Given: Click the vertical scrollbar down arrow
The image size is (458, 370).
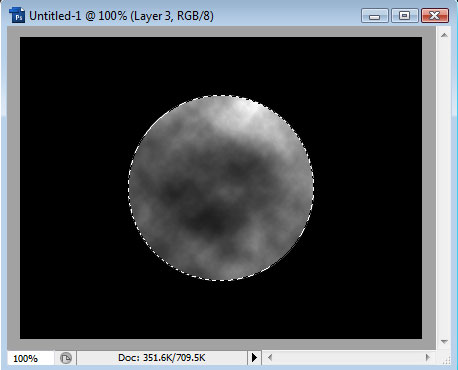Looking at the screenshot, I should (x=444, y=341).
